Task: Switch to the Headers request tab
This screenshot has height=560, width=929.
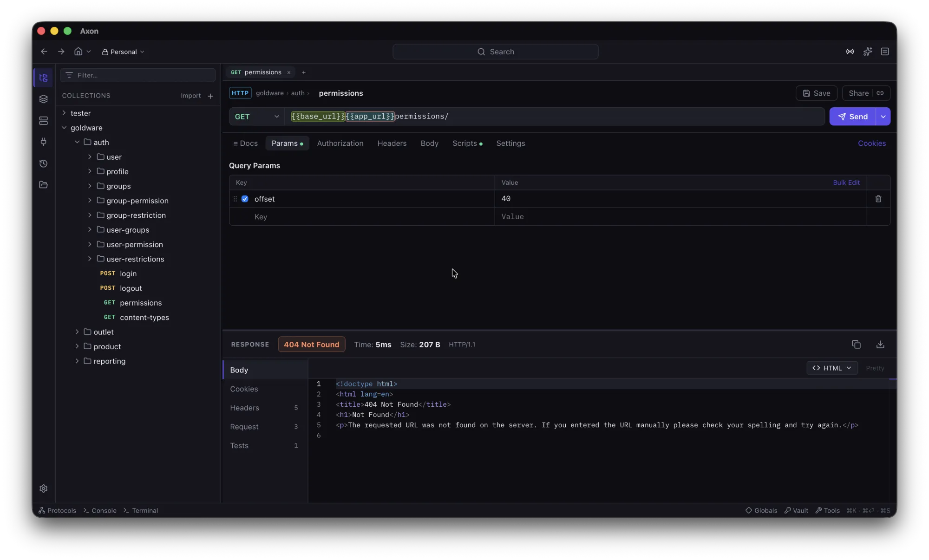Action: coord(392,143)
